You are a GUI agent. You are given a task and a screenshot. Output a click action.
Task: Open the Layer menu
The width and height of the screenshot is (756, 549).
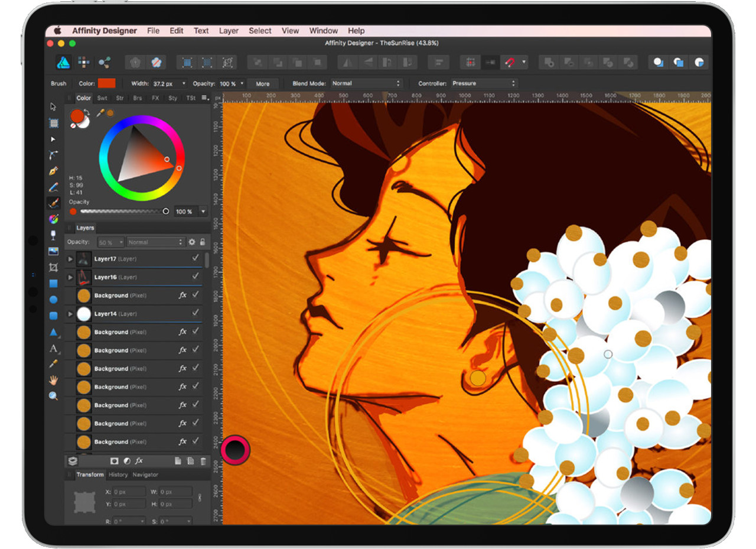coord(229,31)
